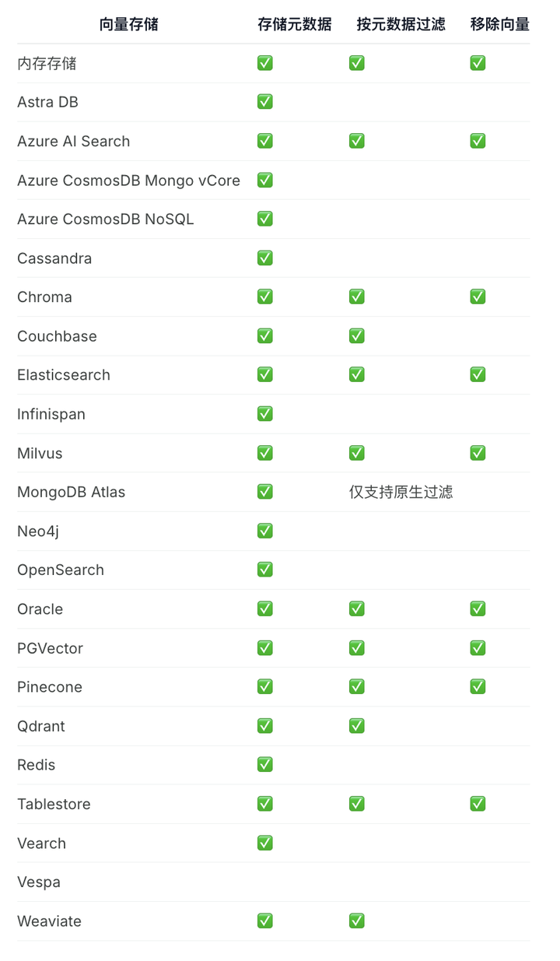This screenshot has height=961, width=560.
Task: Click the 移除向量 checkmark for Pinecone
Action: coord(478,686)
